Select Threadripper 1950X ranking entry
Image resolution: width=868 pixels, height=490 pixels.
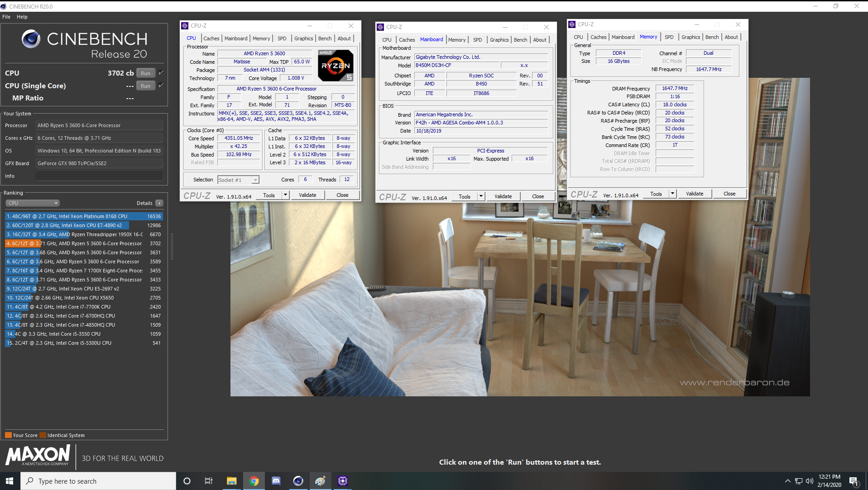pyautogui.click(x=84, y=234)
